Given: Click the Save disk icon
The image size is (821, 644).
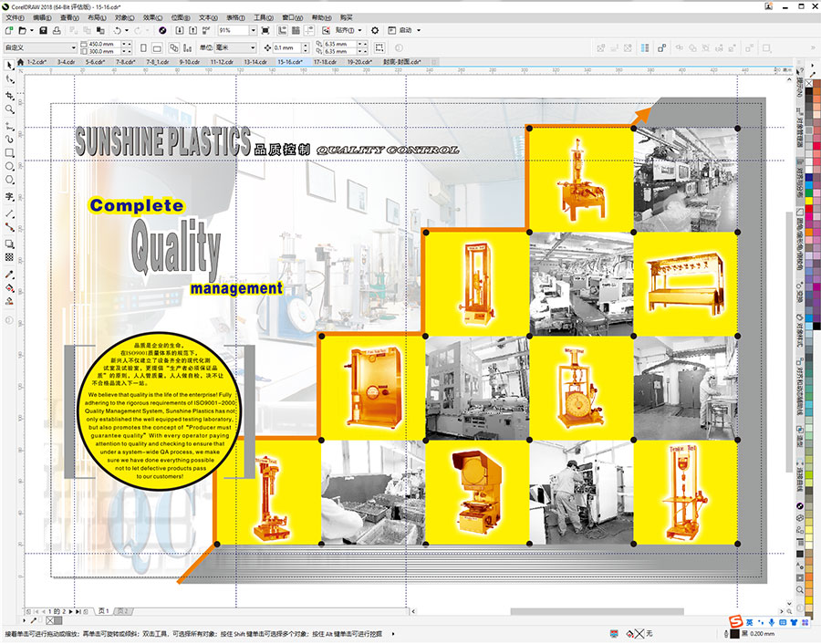Looking at the screenshot, I should [x=43, y=30].
